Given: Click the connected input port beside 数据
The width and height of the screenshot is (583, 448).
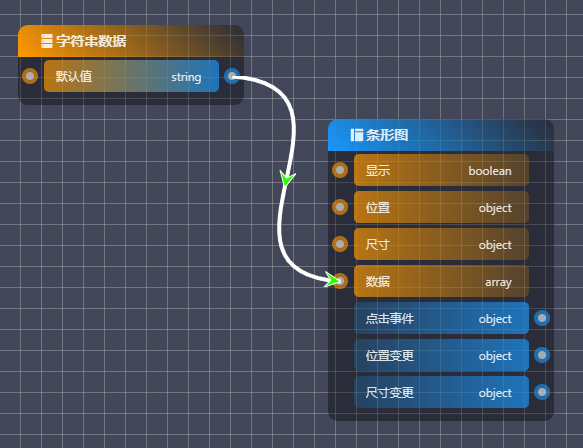Looking at the screenshot, I should (x=340, y=281).
